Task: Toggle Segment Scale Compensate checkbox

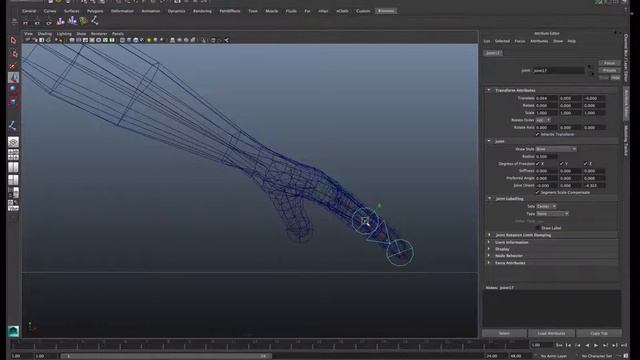Action: pos(538,192)
